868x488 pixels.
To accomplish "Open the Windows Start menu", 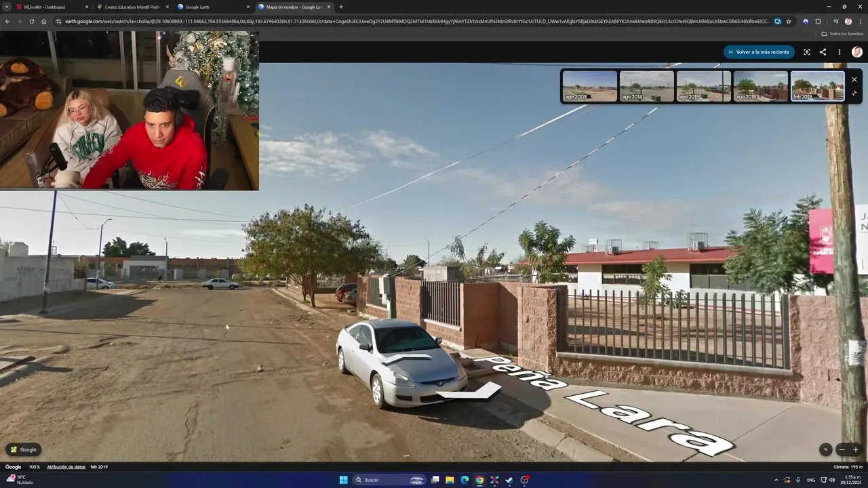I will (x=343, y=480).
